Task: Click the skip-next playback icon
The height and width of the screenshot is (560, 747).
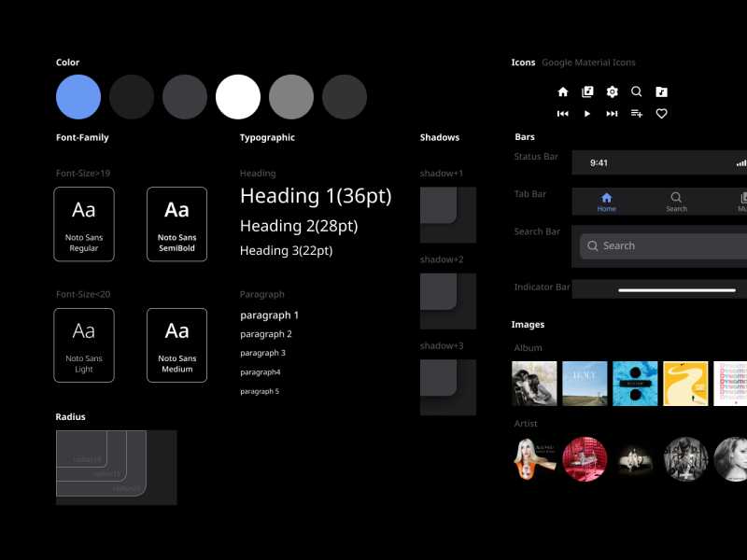Action: (x=611, y=113)
